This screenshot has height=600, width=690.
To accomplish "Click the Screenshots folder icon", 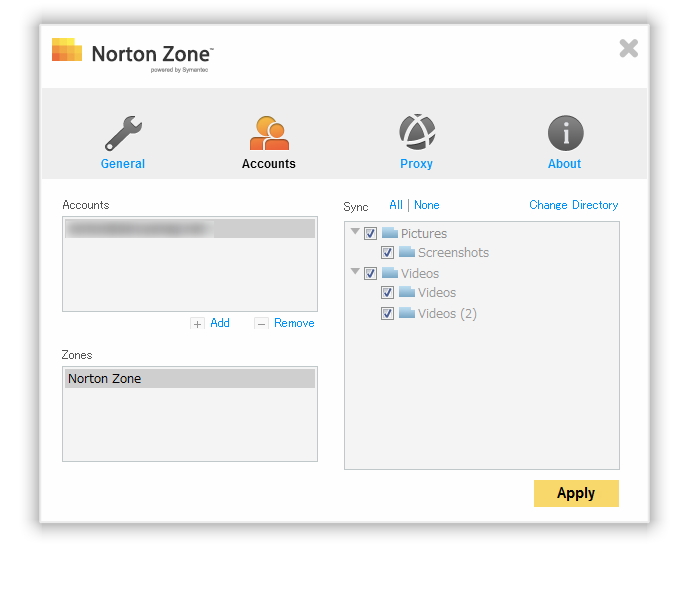I will (x=407, y=252).
